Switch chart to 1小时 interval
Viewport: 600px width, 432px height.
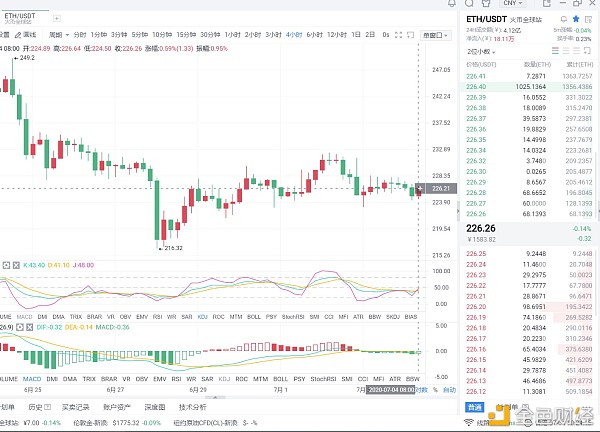[232, 35]
